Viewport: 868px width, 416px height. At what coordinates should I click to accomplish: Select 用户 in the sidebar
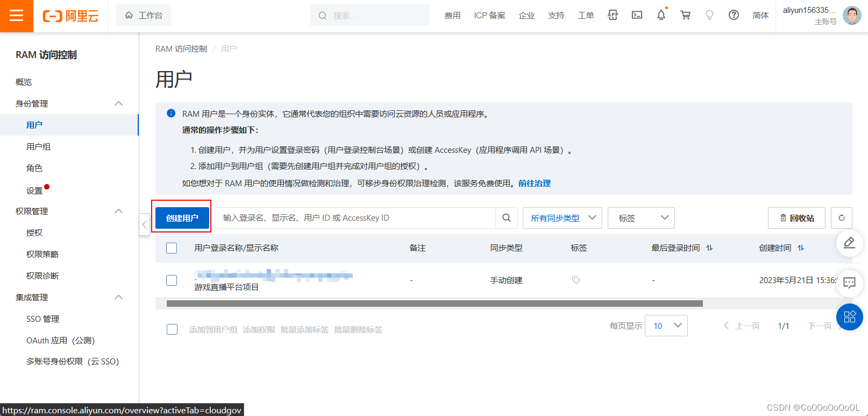click(x=69, y=125)
